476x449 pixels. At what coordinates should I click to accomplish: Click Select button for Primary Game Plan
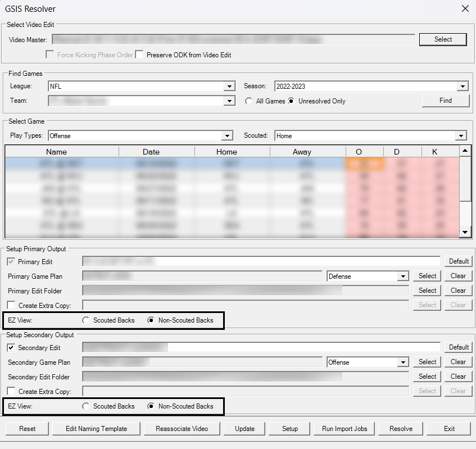pos(427,276)
